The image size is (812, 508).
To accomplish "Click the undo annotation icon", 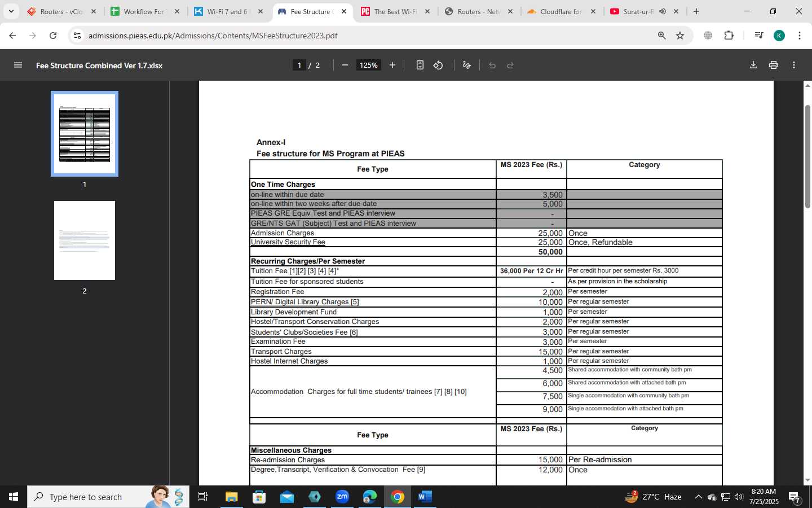I will coord(492,65).
